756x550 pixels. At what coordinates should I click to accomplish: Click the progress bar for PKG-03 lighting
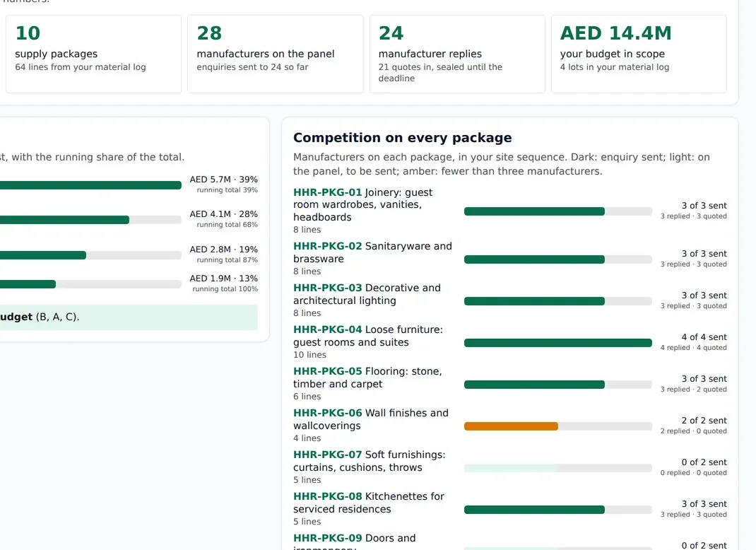tap(558, 301)
